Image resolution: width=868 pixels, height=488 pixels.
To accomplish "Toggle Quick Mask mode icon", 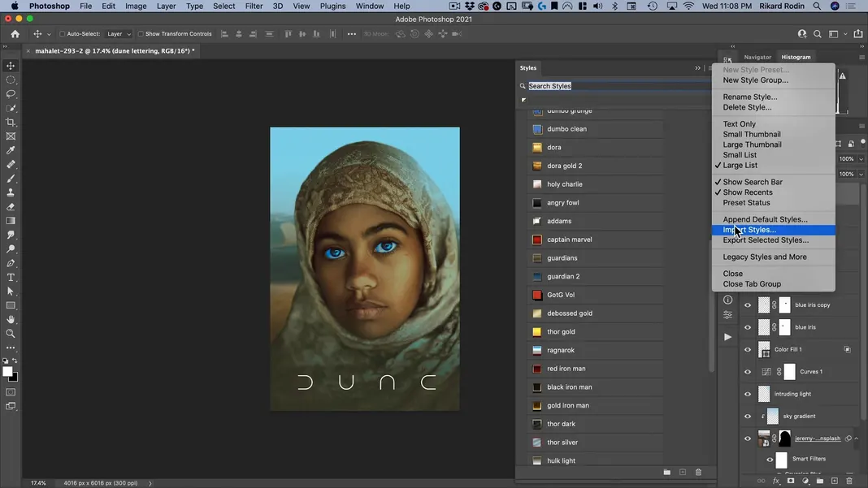I will point(11,391).
